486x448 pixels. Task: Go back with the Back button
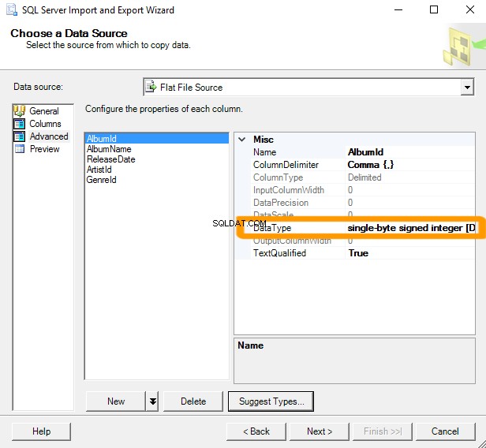pyautogui.click(x=256, y=431)
